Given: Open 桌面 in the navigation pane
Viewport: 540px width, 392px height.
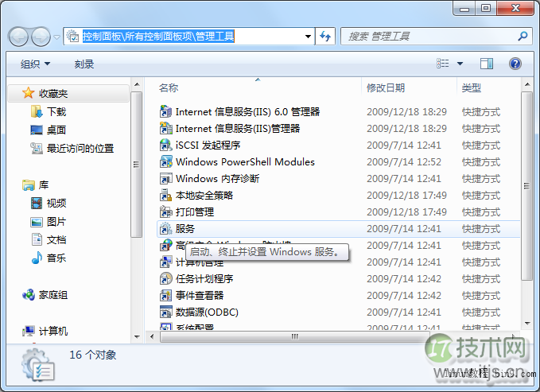Looking at the screenshot, I should point(56,130).
